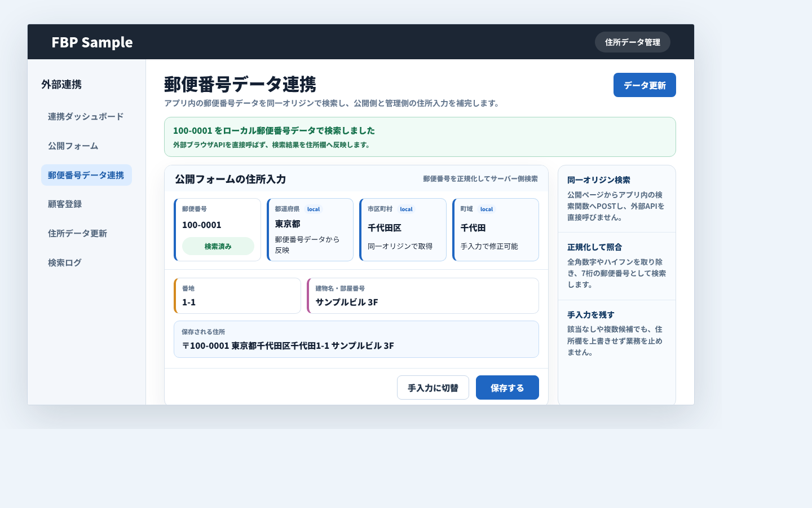Click 郵便番号を正規化してサーバー側検索 text
This screenshot has width=812, height=508.
click(480, 178)
